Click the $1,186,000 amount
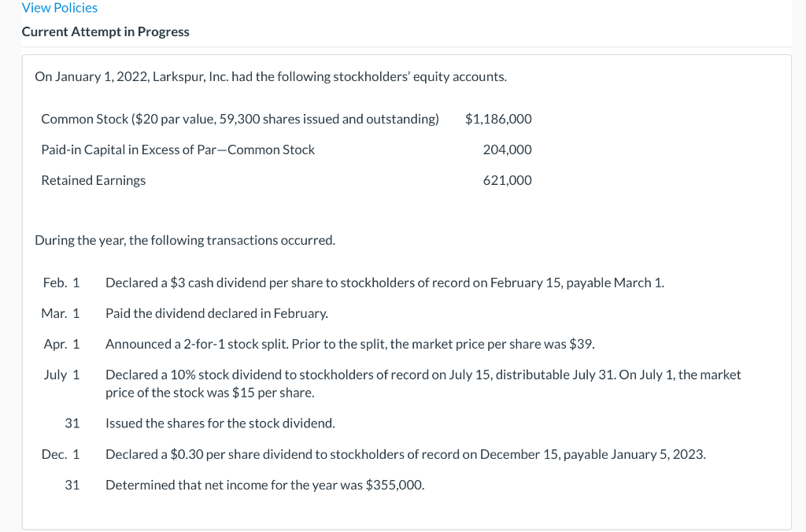The height and width of the screenshot is (532, 806). click(498, 119)
